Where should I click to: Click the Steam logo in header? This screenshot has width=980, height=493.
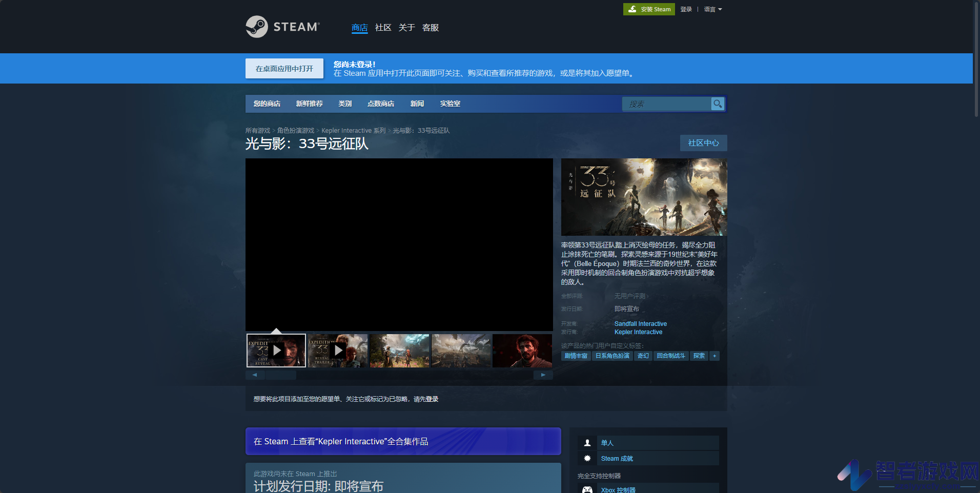point(282,27)
